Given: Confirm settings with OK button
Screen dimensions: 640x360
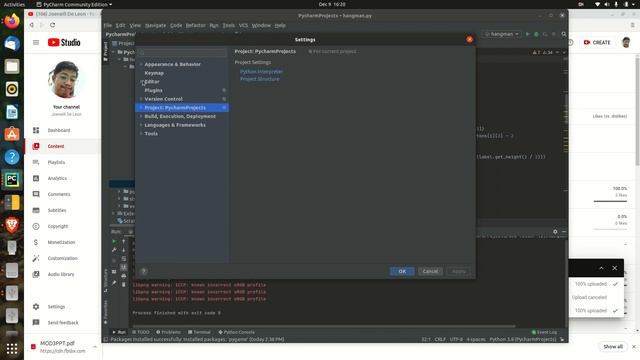Looking at the screenshot, I should pos(402,271).
